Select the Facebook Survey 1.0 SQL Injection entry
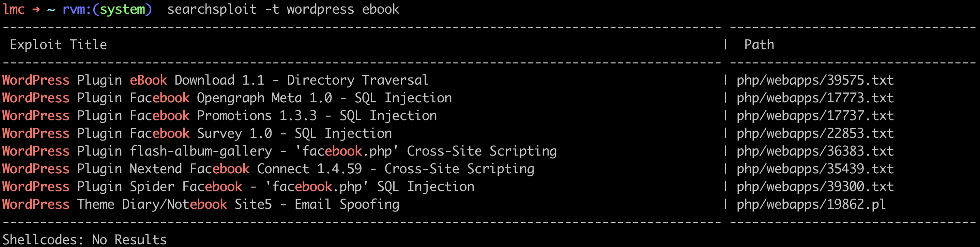Image resolution: width=980 pixels, height=247 pixels. (197, 133)
